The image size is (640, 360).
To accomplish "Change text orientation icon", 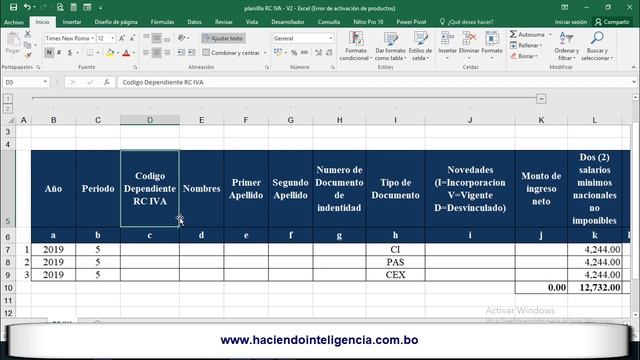I will (182, 38).
